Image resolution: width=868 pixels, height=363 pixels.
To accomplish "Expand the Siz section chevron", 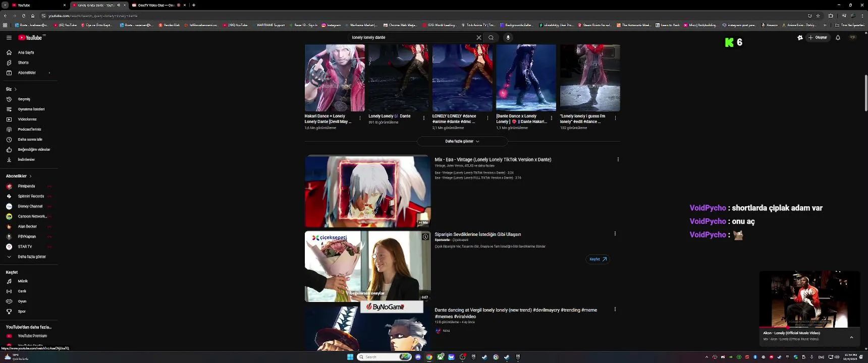I will coord(15,89).
